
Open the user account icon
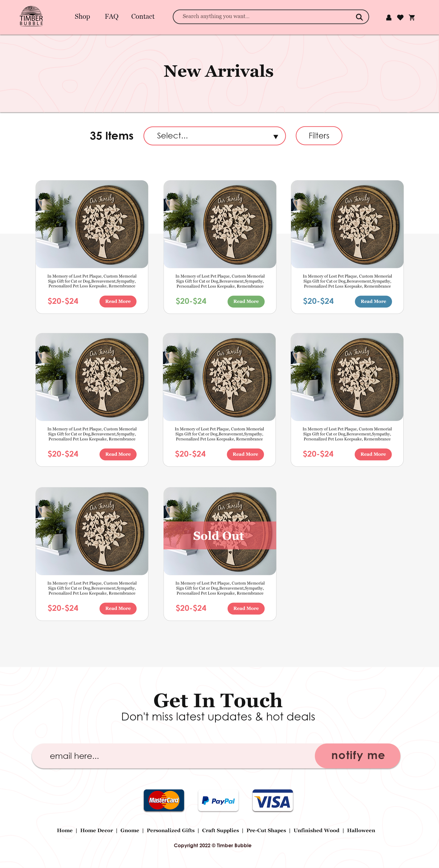pyautogui.click(x=389, y=18)
